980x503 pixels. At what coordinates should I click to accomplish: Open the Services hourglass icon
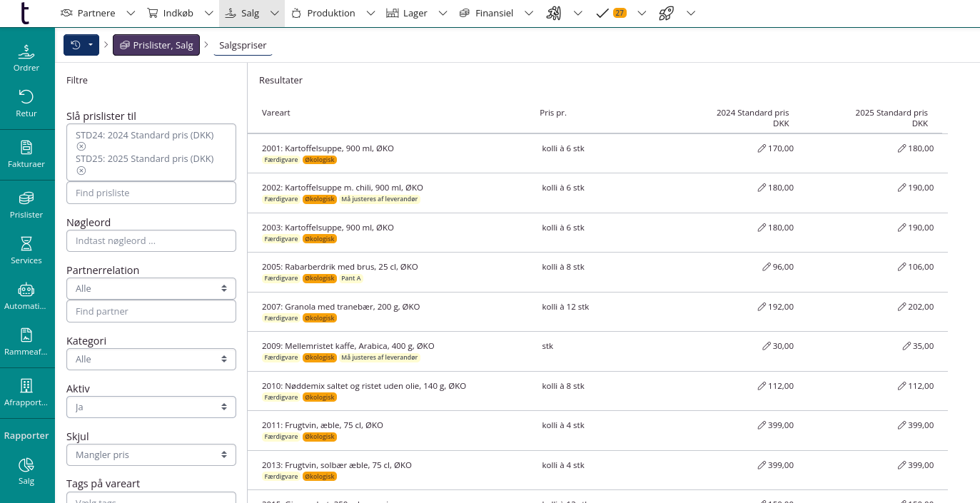pos(26,250)
